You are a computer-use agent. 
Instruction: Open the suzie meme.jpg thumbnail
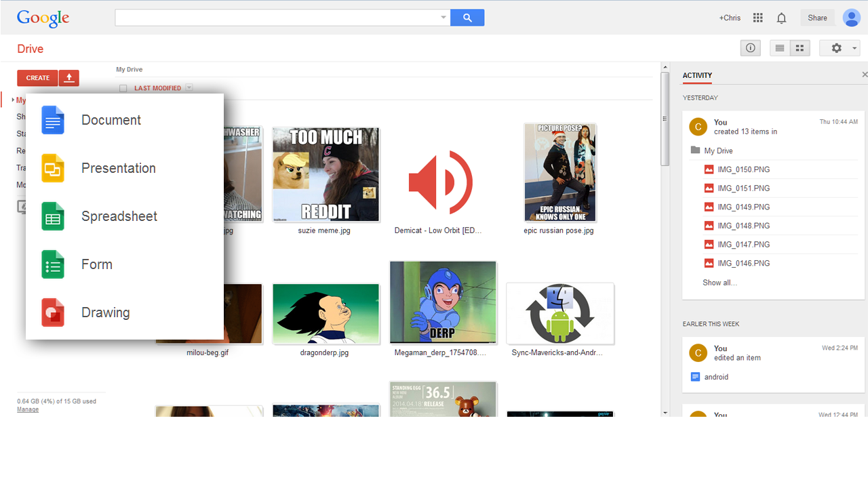pos(325,174)
